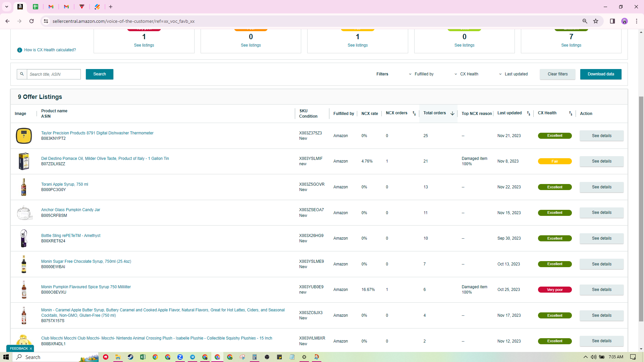Sort by Total orders down arrow
Viewport: 644px width, 362px height.
(x=452, y=114)
